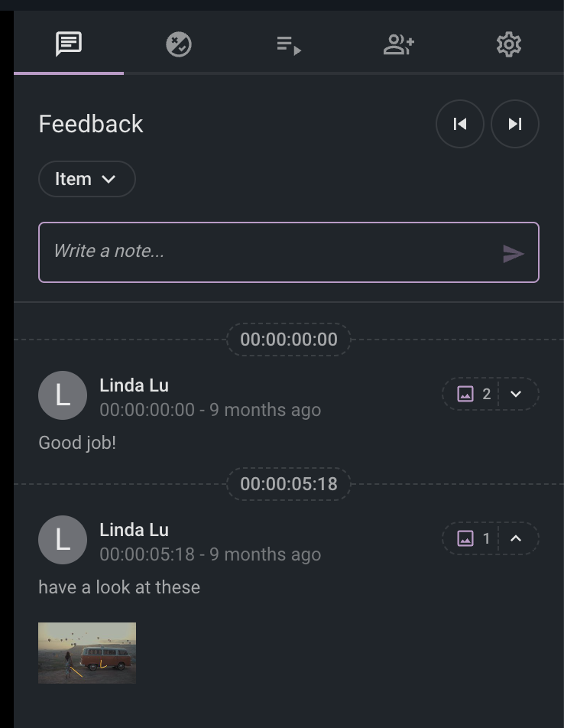This screenshot has width=564, height=728.
Task: Click Linda Lu name on second note
Action: 134,530
